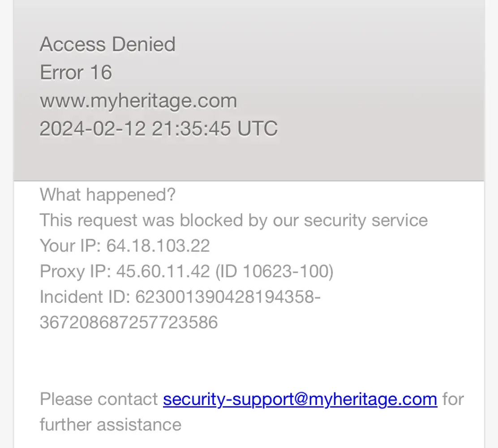The image size is (498, 448).
Task: Click the blocked by security service message
Action: click(233, 220)
